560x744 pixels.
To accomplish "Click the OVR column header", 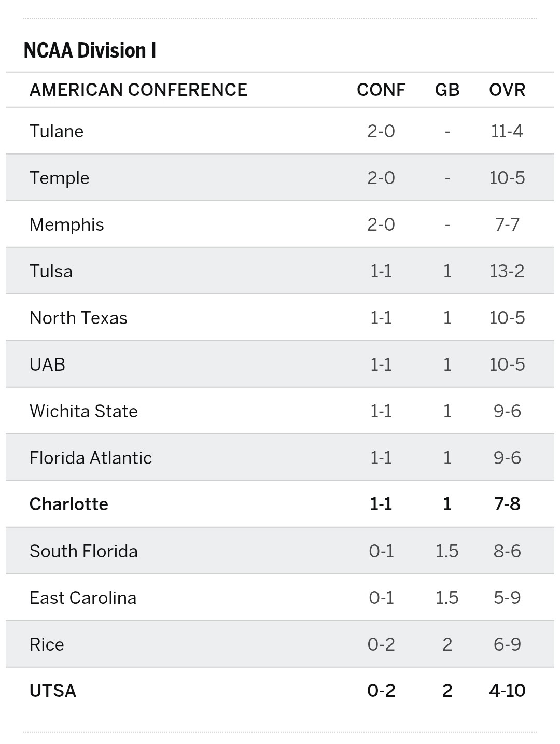I will (x=507, y=90).
